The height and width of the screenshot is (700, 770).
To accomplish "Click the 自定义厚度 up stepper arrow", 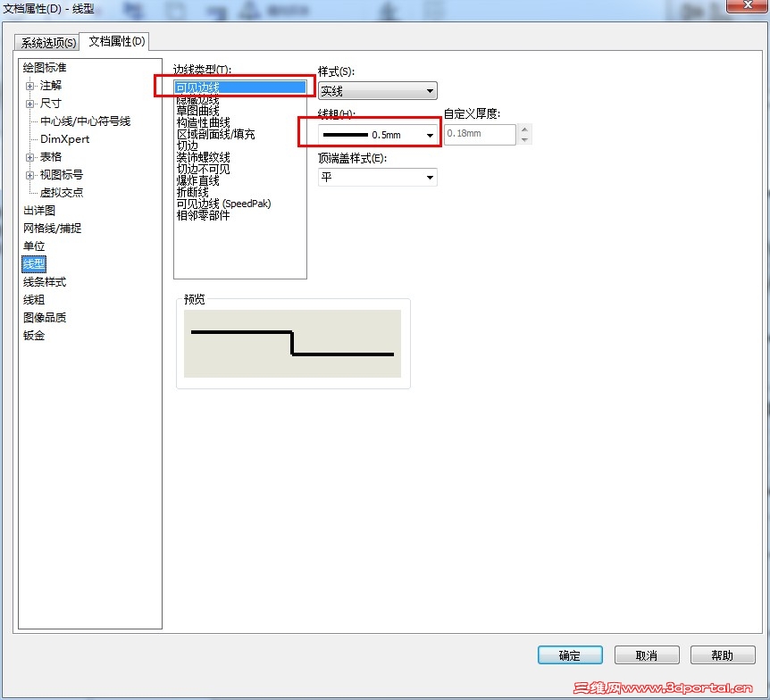I will pos(525,129).
